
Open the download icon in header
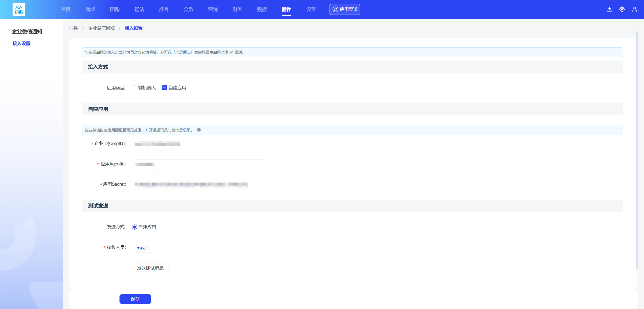[x=609, y=9]
